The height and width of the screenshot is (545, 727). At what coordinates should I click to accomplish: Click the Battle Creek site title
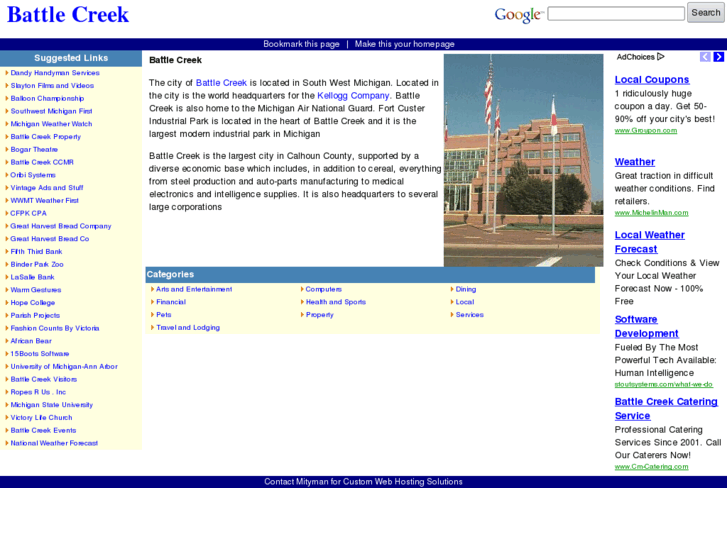(68, 14)
